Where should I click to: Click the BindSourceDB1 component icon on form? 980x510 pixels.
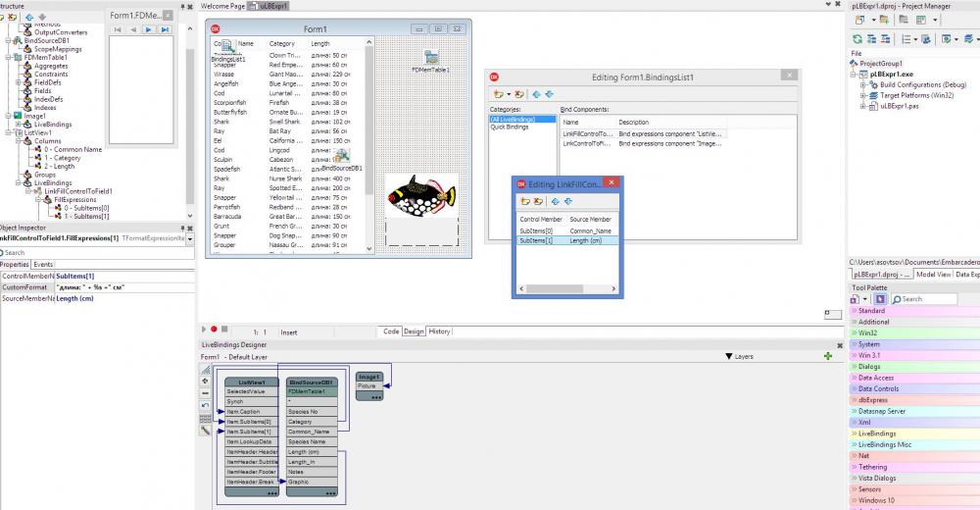(342, 156)
